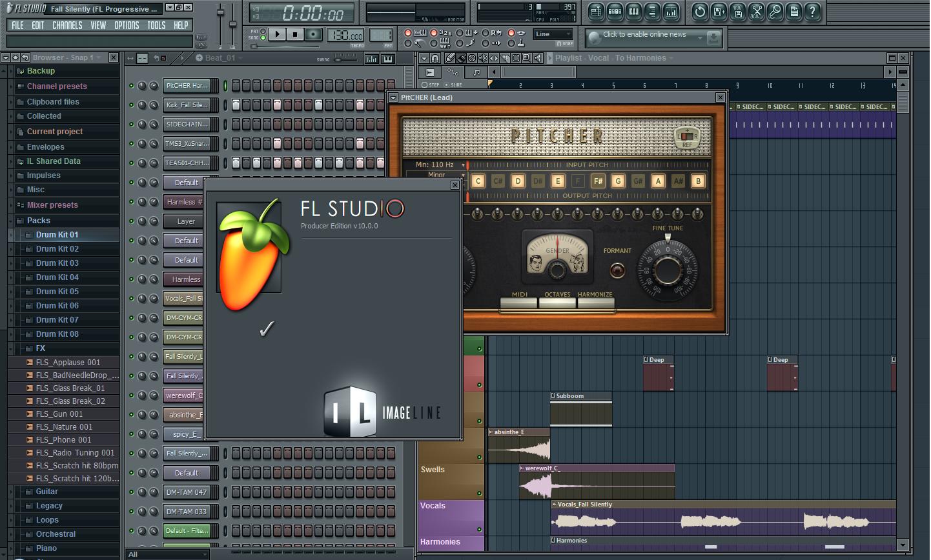931x560 pixels.
Task: Click the PitCHER Har... channel button
Action: tap(187, 85)
